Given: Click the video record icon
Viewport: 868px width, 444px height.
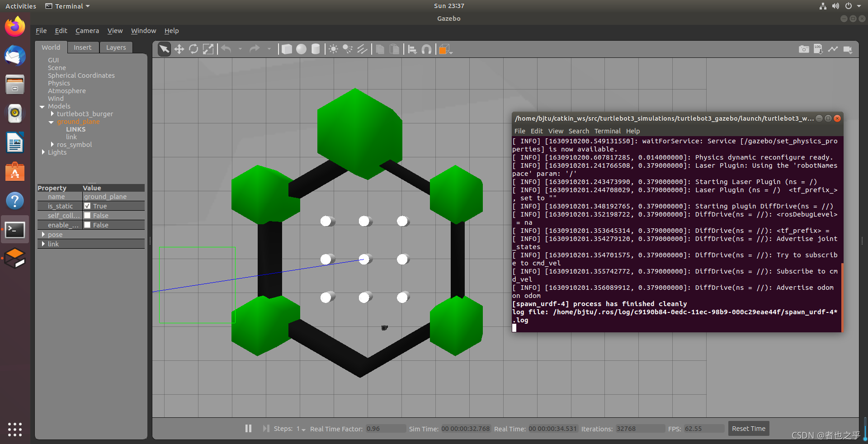Looking at the screenshot, I should 848,49.
